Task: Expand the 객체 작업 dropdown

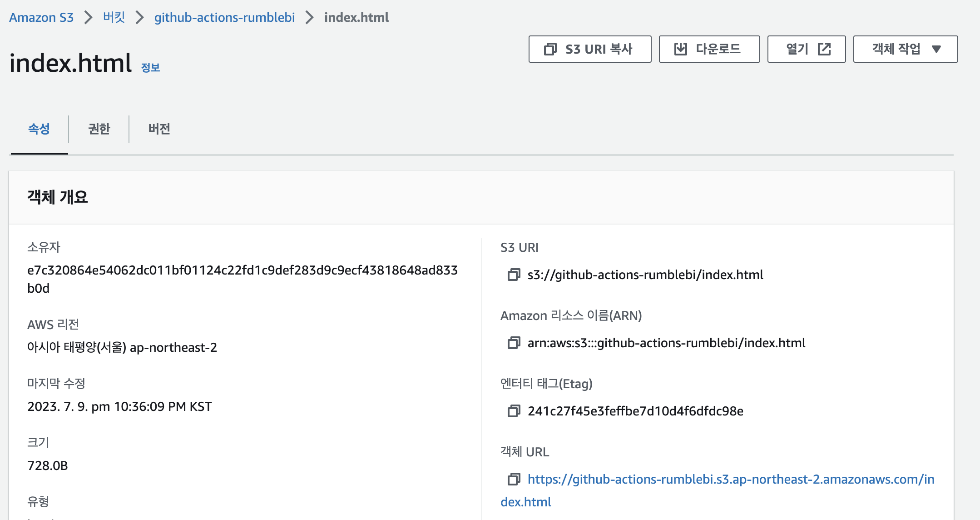Action: tap(906, 49)
